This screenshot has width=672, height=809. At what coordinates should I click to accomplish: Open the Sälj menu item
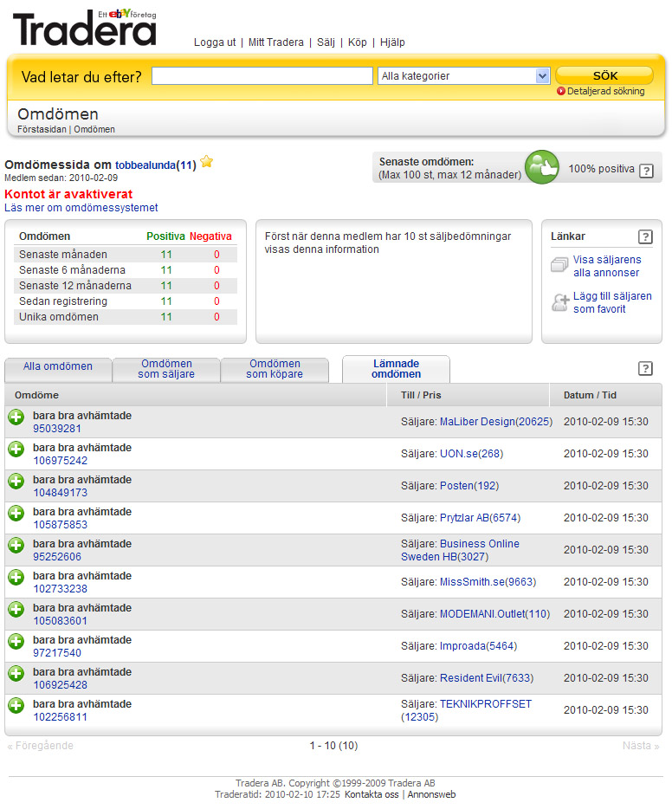(326, 42)
